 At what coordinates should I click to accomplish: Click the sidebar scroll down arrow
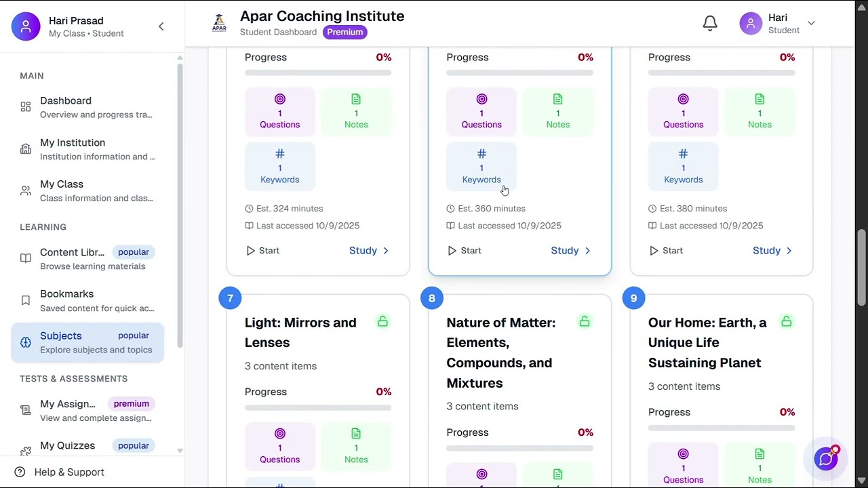(180, 450)
